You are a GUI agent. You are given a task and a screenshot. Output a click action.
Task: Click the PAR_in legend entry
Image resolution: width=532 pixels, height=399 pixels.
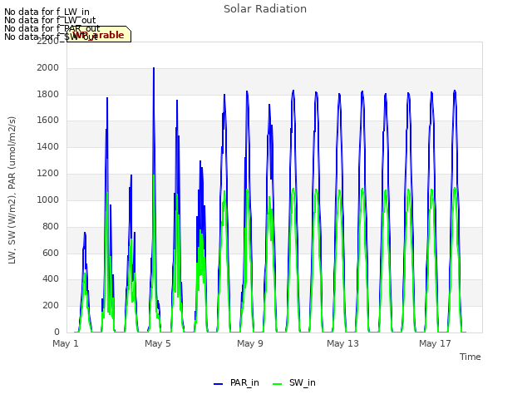pos(236,382)
